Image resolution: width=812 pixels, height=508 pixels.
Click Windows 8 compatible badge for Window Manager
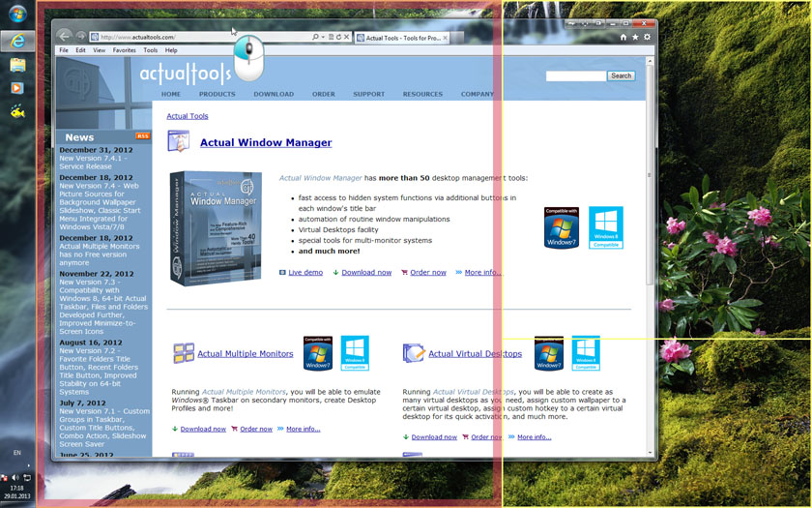pyautogui.click(x=606, y=227)
